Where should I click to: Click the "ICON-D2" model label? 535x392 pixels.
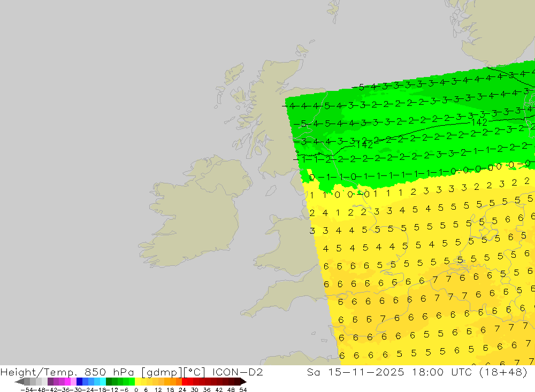[238, 372]
